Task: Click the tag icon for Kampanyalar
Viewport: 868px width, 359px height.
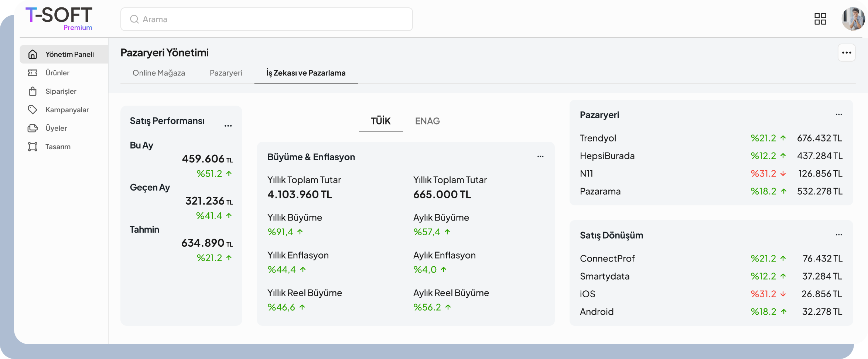Action: [x=33, y=110]
